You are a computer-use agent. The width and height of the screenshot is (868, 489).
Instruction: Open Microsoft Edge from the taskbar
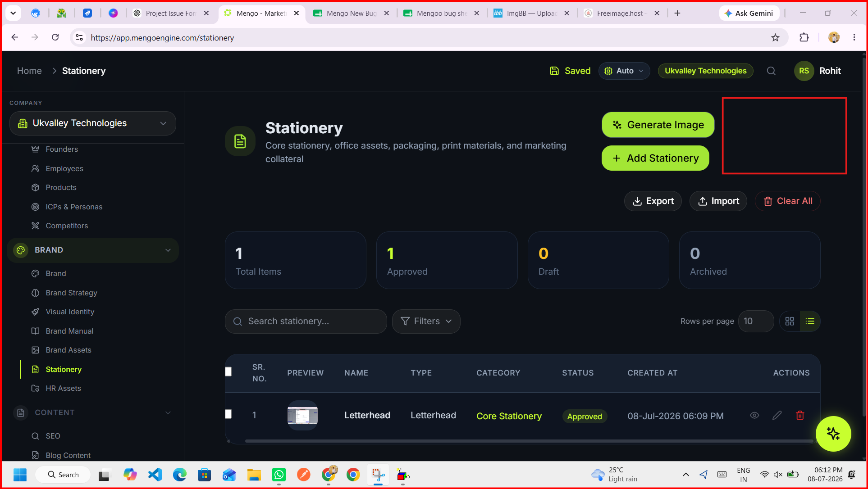point(180,475)
